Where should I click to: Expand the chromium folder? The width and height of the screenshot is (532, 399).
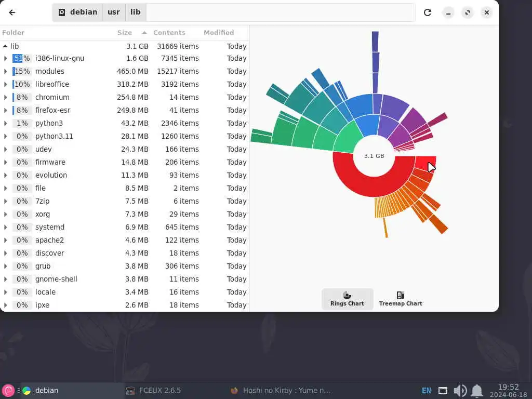point(5,97)
